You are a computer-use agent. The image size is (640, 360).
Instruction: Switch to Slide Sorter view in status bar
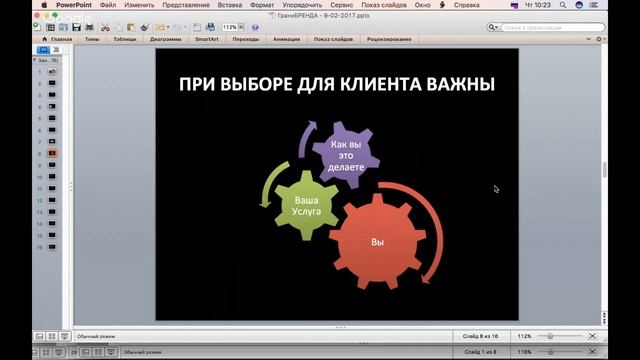pos(52,336)
